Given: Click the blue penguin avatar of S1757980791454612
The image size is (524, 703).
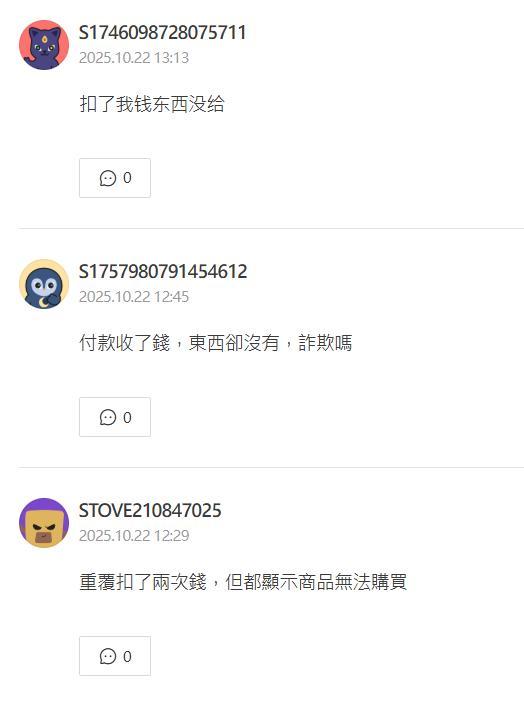Looking at the screenshot, I should [x=44, y=284].
